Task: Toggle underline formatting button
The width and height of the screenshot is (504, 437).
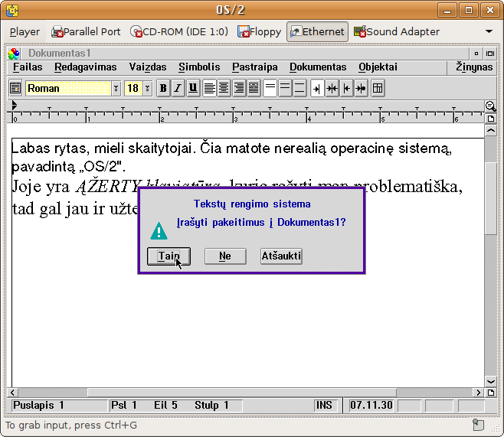Action: (193, 88)
